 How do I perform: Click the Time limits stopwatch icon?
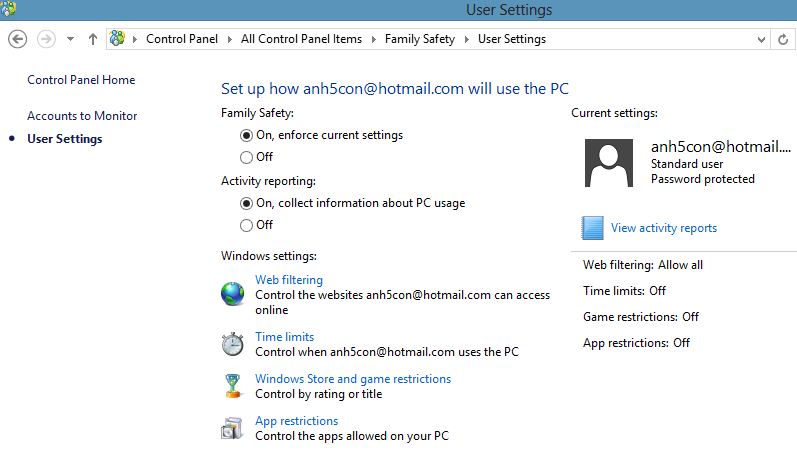point(233,344)
